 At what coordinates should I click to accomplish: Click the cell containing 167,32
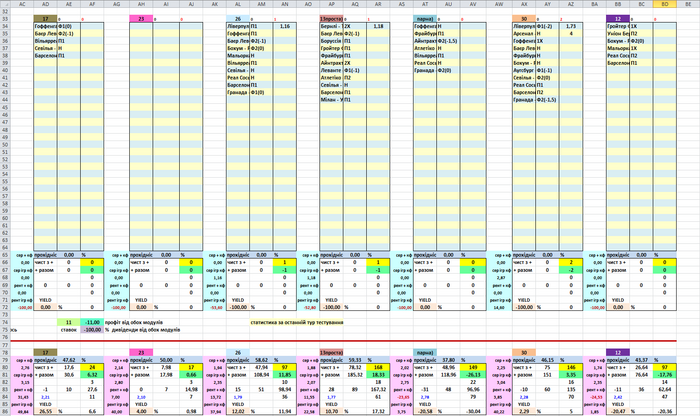(378, 390)
